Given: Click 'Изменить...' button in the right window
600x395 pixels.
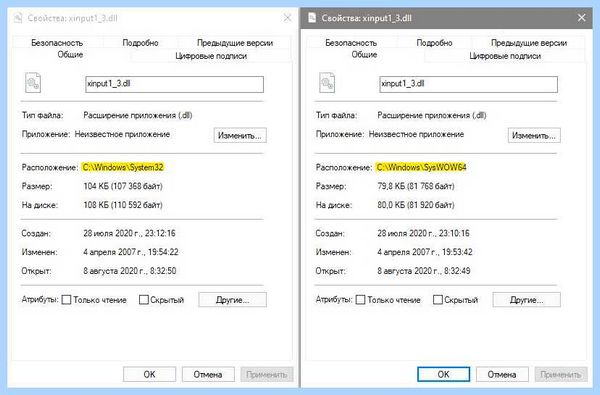Looking at the screenshot, I should click(534, 135).
